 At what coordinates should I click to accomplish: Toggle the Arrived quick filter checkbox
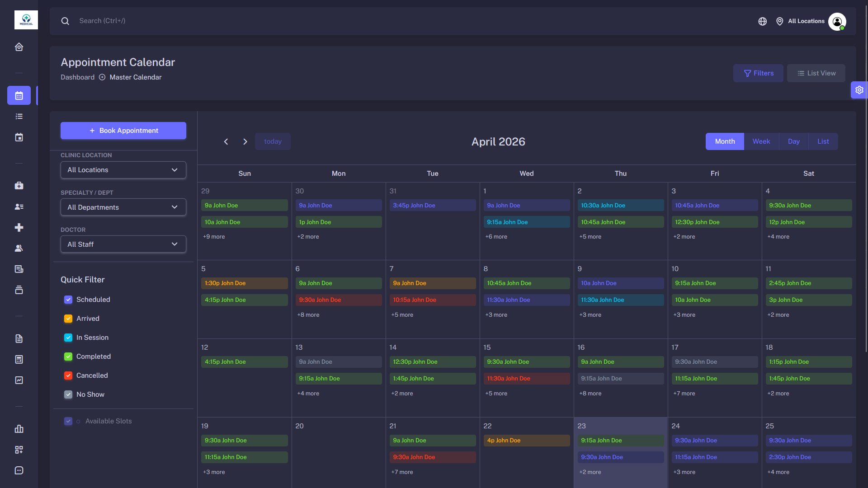[x=68, y=319]
